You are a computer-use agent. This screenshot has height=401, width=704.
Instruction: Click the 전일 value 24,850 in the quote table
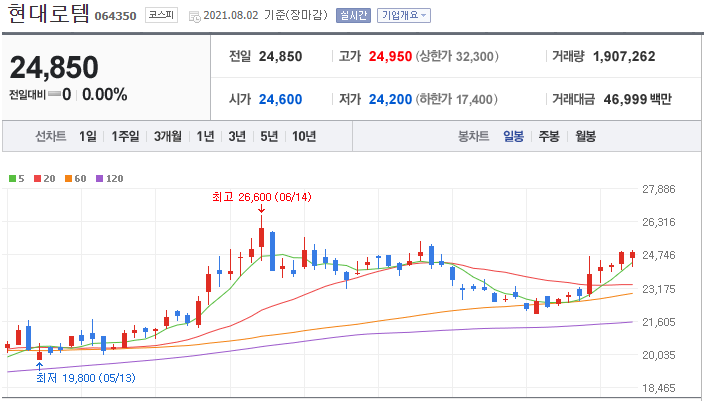coord(280,57)
